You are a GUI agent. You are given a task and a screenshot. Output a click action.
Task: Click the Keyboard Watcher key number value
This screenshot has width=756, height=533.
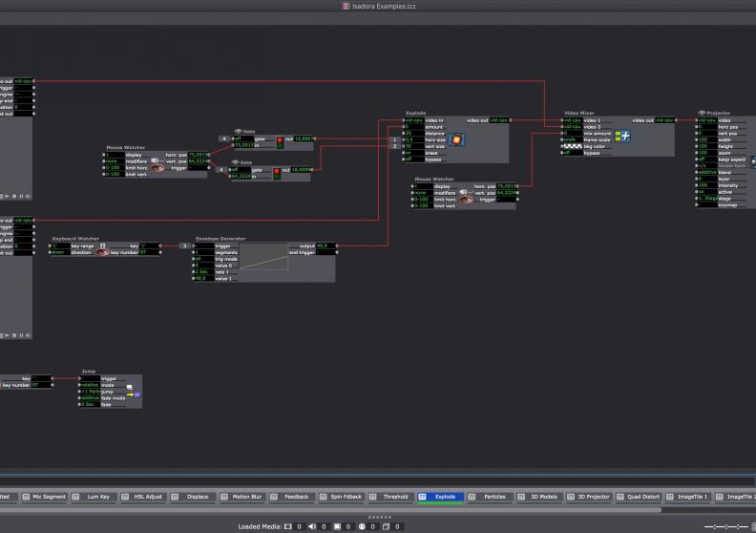[x=149, y=252]
